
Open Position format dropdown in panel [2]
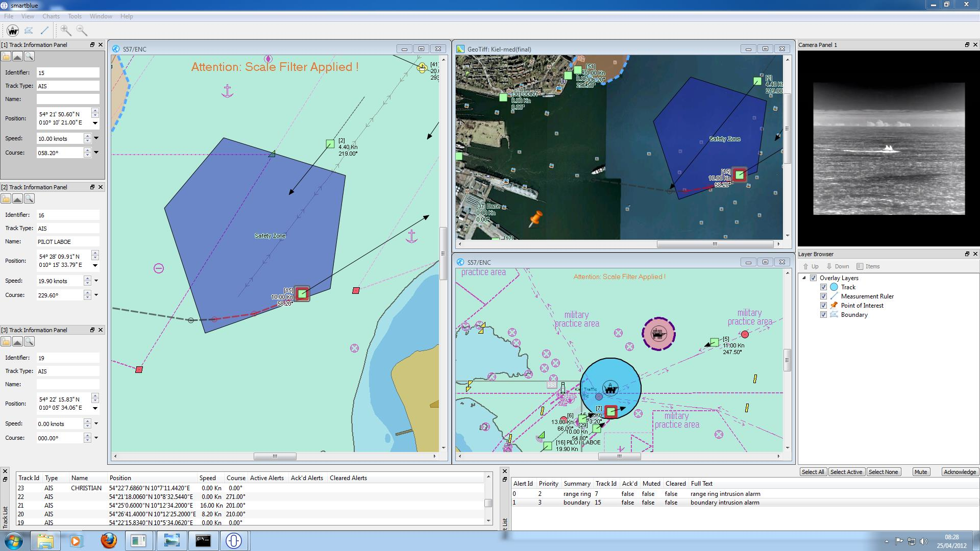point(95,265)
